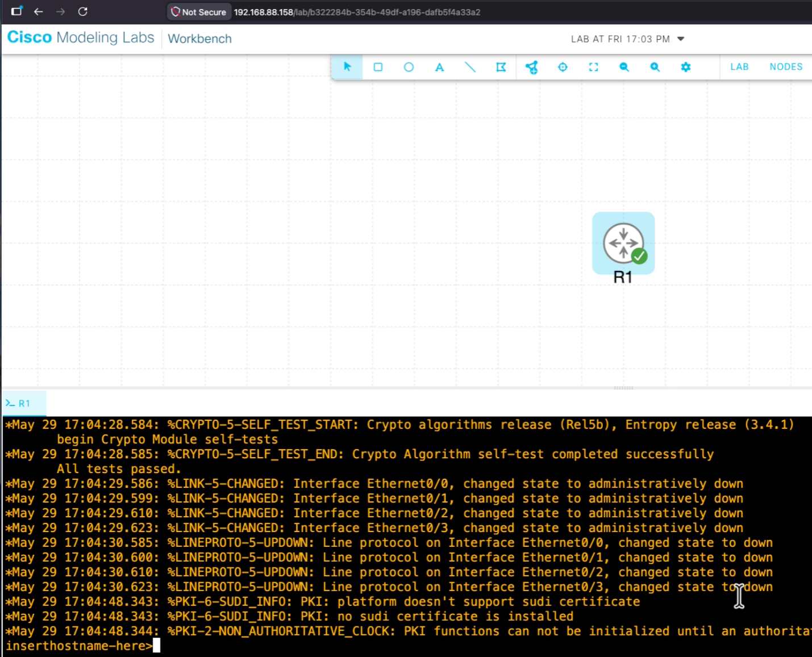Zoom in the workbench canvas
The width and height of the screenshot is (812, 657).
[655, 67]
